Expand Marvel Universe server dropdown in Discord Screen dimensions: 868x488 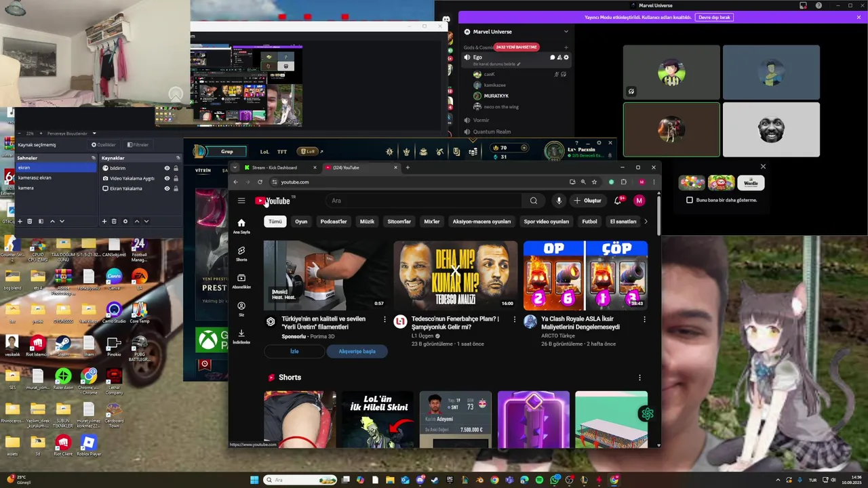(566, 32)
